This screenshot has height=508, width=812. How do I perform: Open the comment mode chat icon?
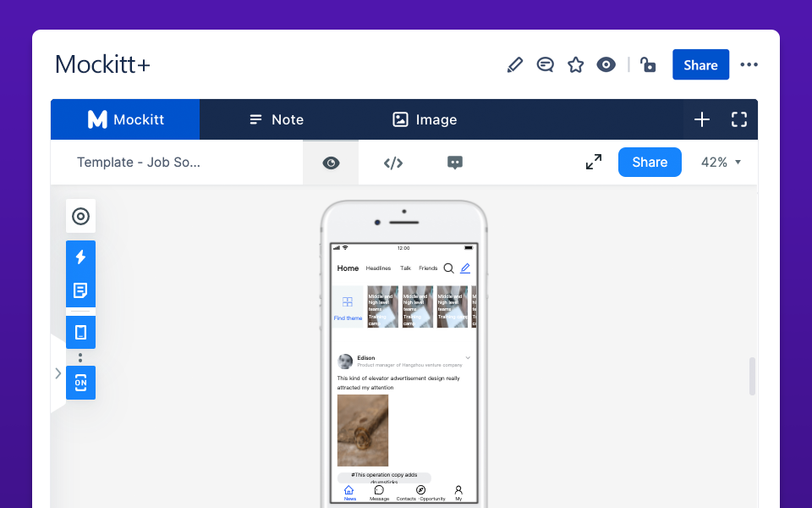click(455, 163)
